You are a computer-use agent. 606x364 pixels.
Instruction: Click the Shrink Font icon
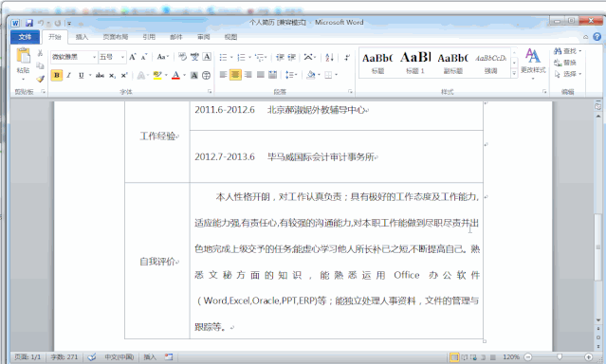tap(144, 57)
